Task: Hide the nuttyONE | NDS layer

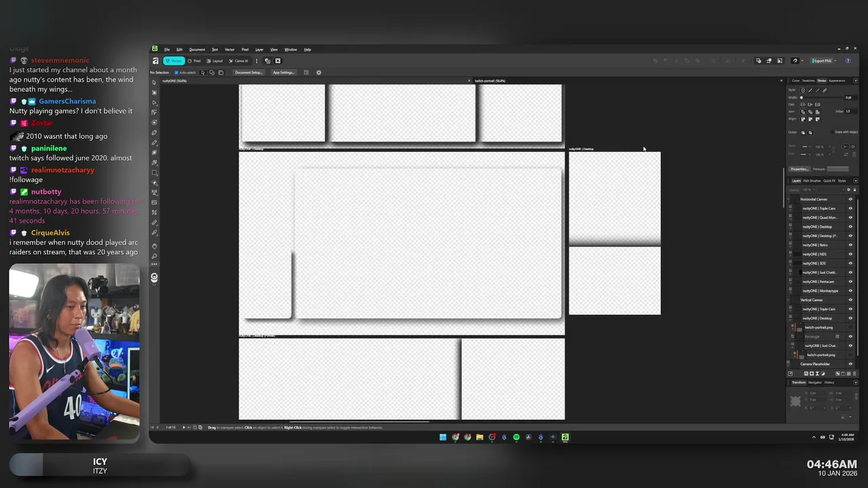Action: coord(850,254)
